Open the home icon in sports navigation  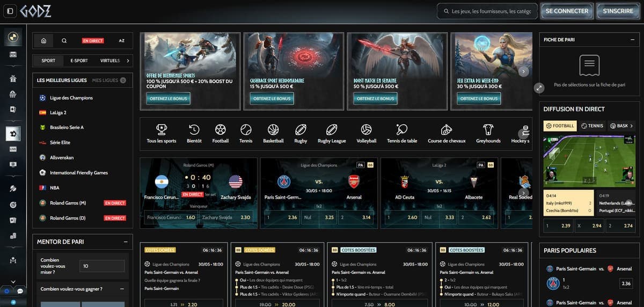click(43, 41)
